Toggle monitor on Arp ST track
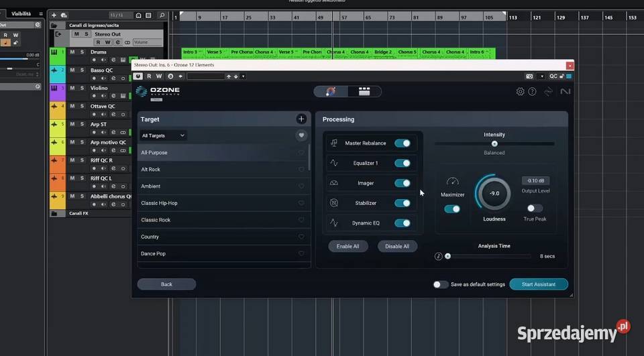Screen dimensions: 644x356 [x=103, y=132]
